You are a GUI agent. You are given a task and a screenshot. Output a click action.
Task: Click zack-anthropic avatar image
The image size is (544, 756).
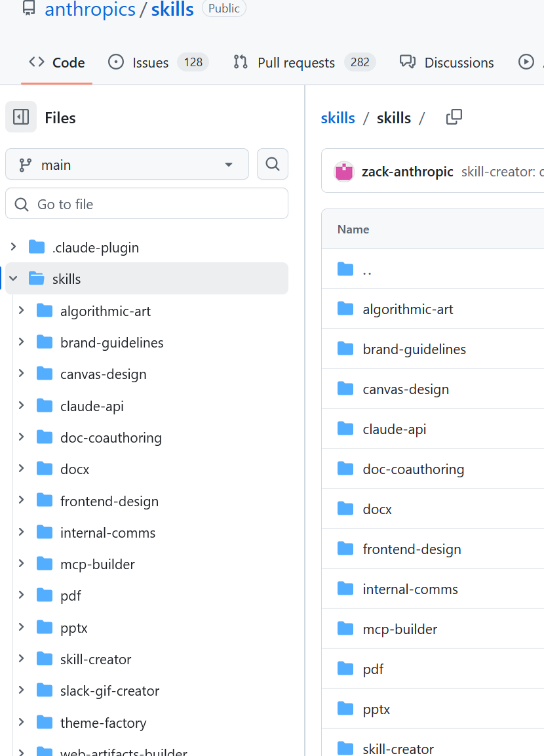[x=344, y=172]
